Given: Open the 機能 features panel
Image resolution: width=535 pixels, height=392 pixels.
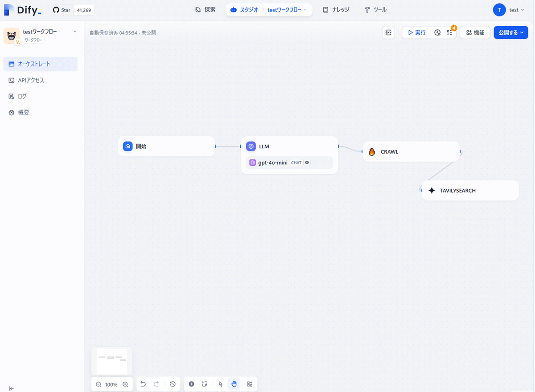Looking at the screenshot, I should [x=475, y=32].
